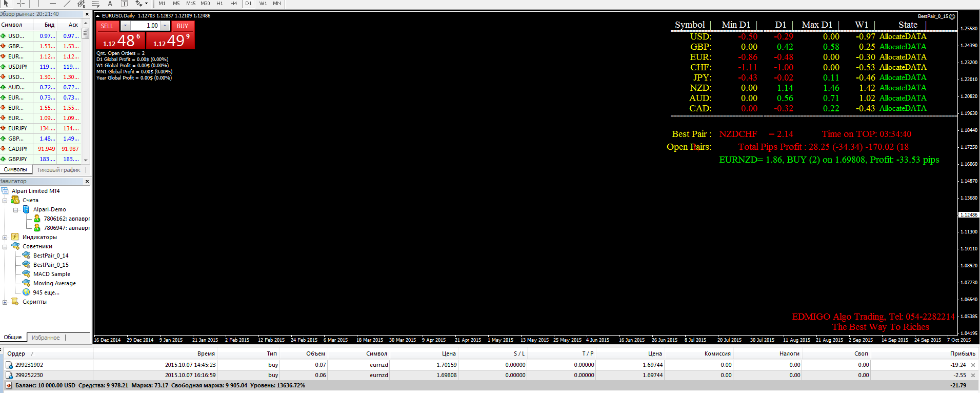Toggle the D1 timeframe button

(248, 3)
